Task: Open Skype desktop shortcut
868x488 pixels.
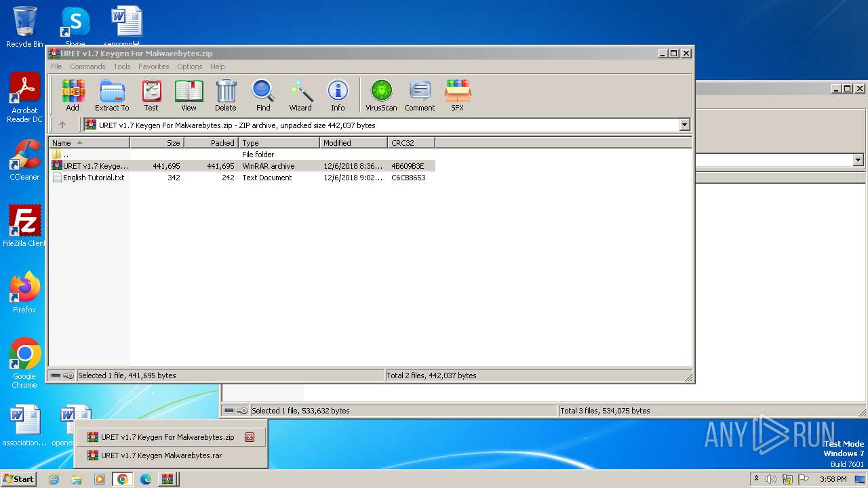Action: [75, 27]
